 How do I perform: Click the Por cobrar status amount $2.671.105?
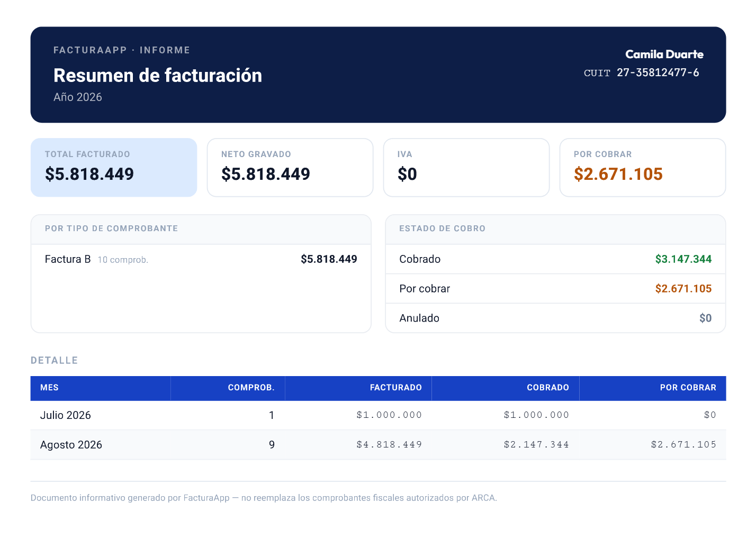click(x=683, y=289)
